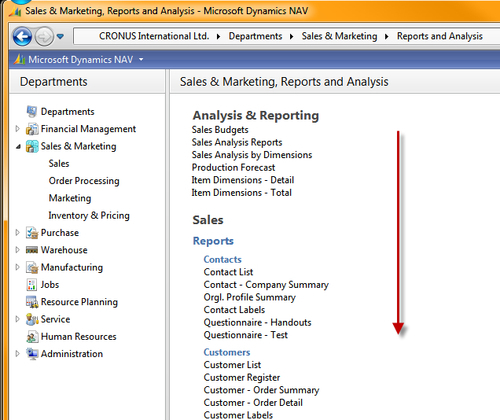Click the greyed Forward navigation arrow

pyautogui.click(x=44, y=36)
